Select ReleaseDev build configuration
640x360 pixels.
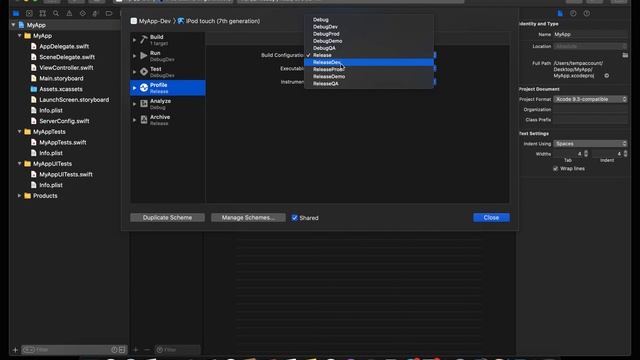point(369,62)
